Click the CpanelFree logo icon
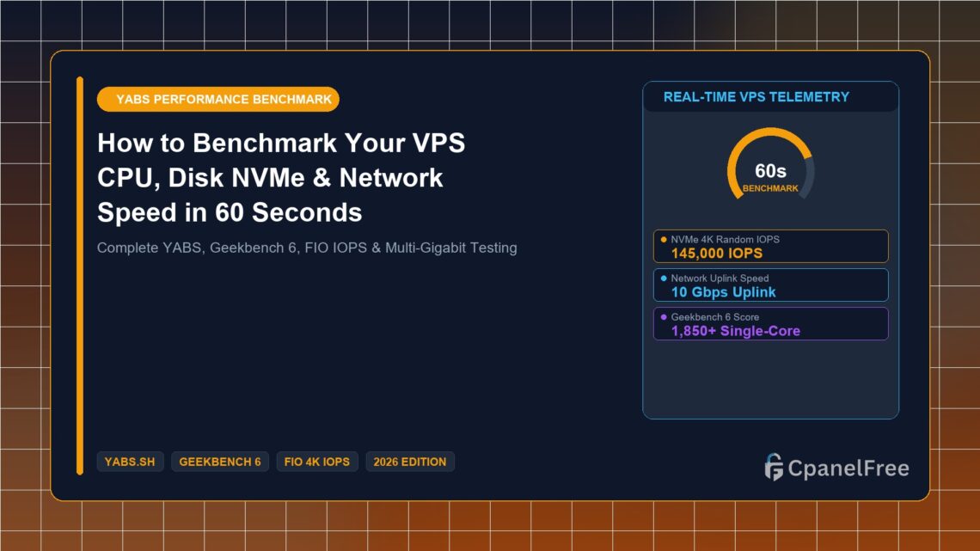The height and width of the screenshot is (551, 980). 774,468
